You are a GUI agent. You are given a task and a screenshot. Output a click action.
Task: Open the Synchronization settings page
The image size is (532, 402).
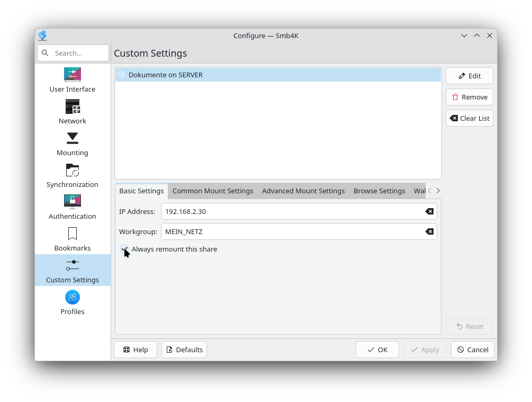pos(73,175)
